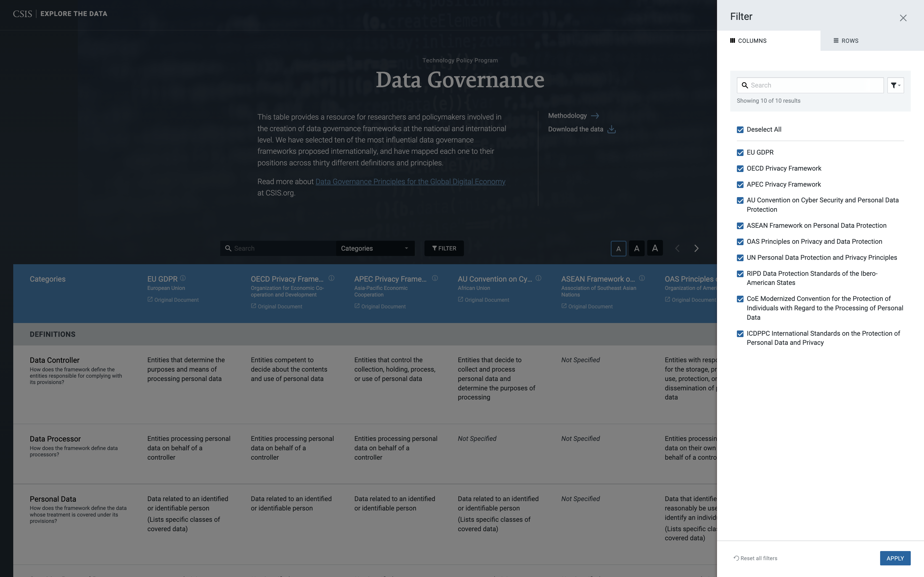Click the Methodology arrow icon
This screenshot has height=577, width=924.
[x=595, y=116]
